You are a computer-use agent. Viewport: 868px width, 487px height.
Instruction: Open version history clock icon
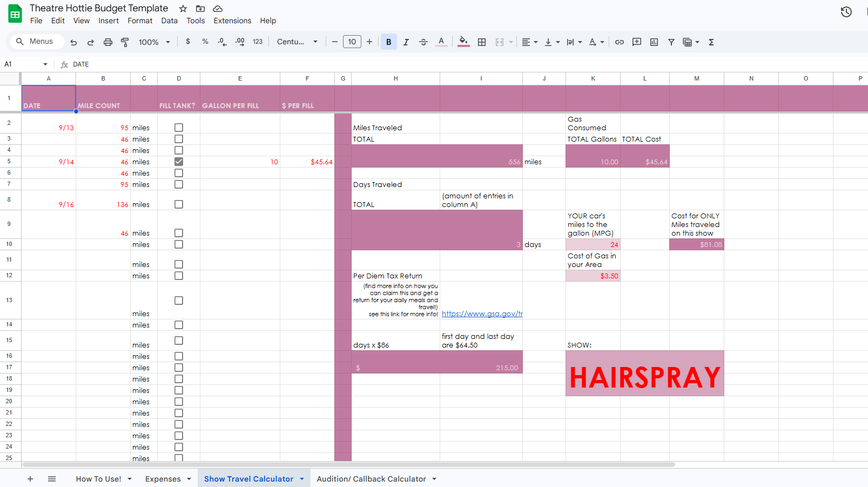(x=846, y=12)
